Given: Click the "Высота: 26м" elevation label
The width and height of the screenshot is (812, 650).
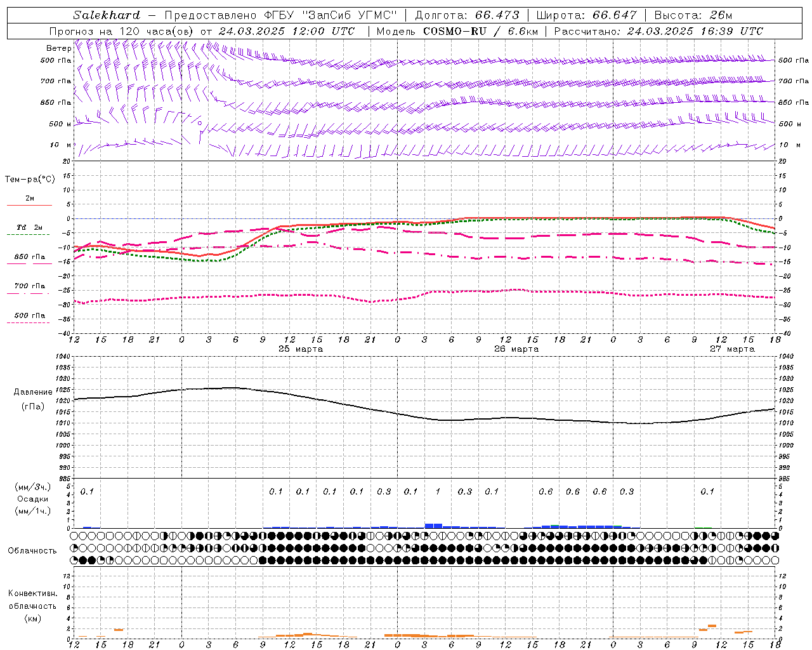Looking at the screenshot, I should (x=693, y=15).
